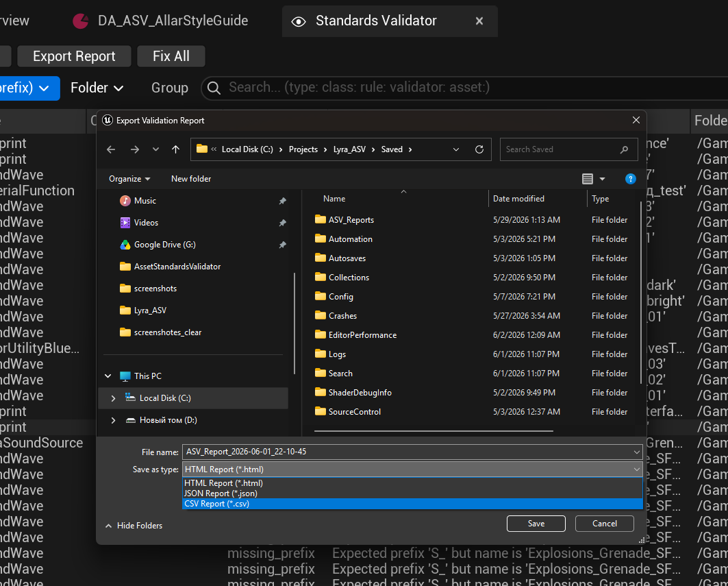The width and height of the screenshot is (728, 586).
Task: Select the Config folder
Action: click(x=341, y=297)
